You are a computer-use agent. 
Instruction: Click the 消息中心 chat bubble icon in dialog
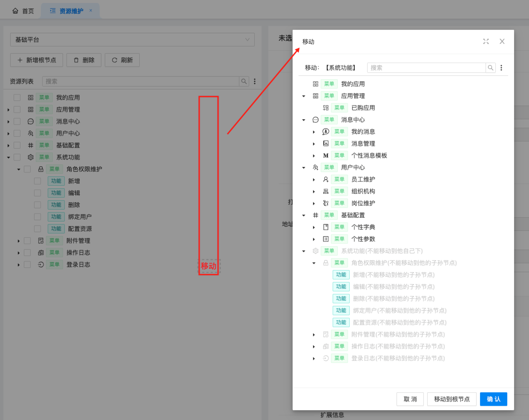pyautogui.click(x=316, y=120)
